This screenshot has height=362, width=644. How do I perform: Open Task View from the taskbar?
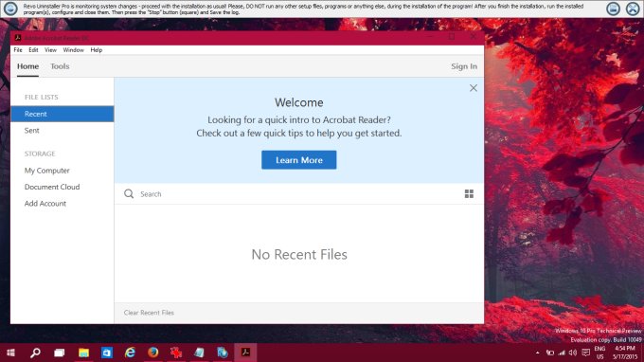[60, 353]
